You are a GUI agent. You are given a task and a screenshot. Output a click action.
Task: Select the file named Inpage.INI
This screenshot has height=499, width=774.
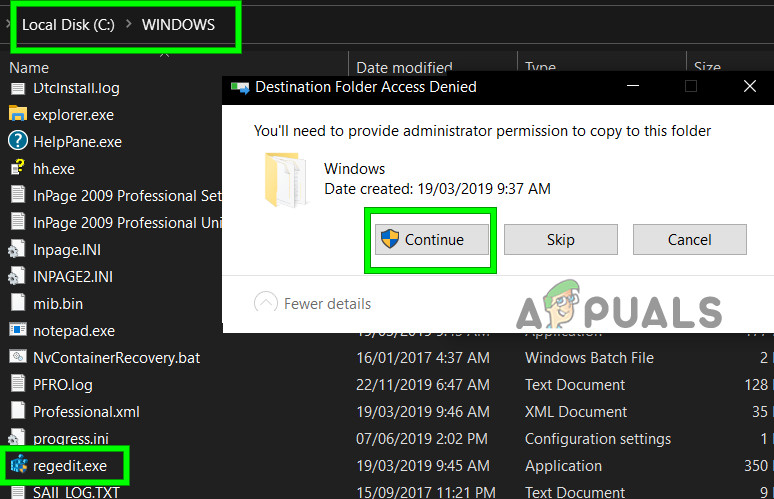pyautogui.click(x=67, y=250)
